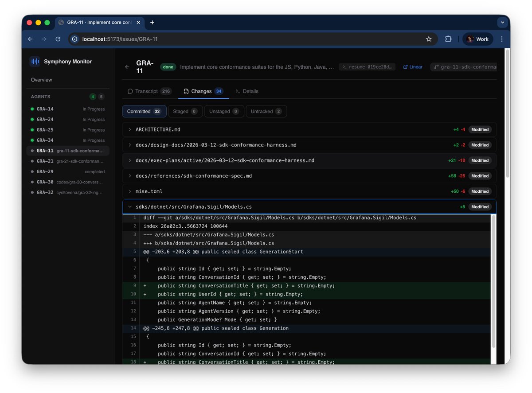
Task: Collapse the Models.cs file diff
Action: [x=309, y=207]
